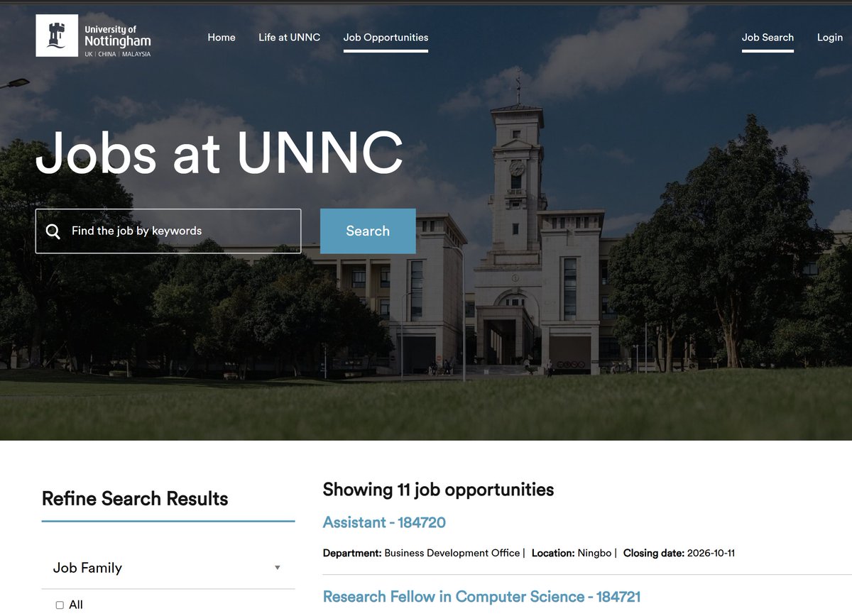Click the magnifier icon in search box
This screenshot has width=852, height=616.
click(x=53, y=231)
